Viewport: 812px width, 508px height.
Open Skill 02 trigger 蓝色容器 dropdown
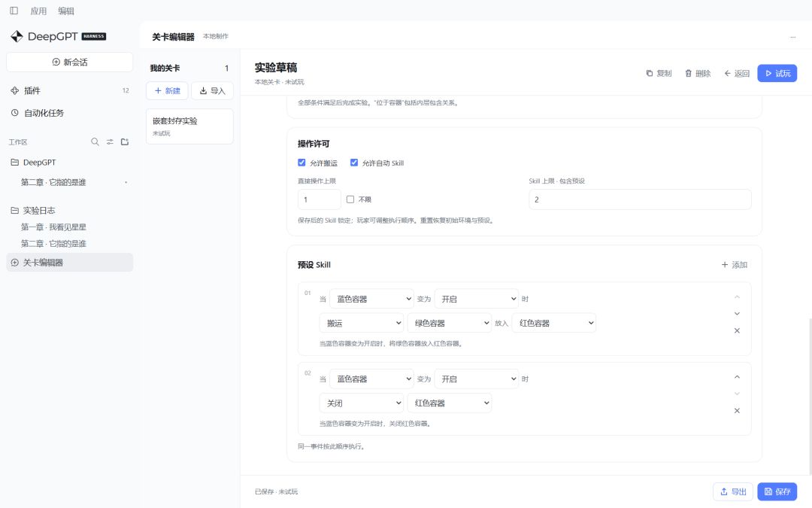pyautogui.click(x=371, y=379)
